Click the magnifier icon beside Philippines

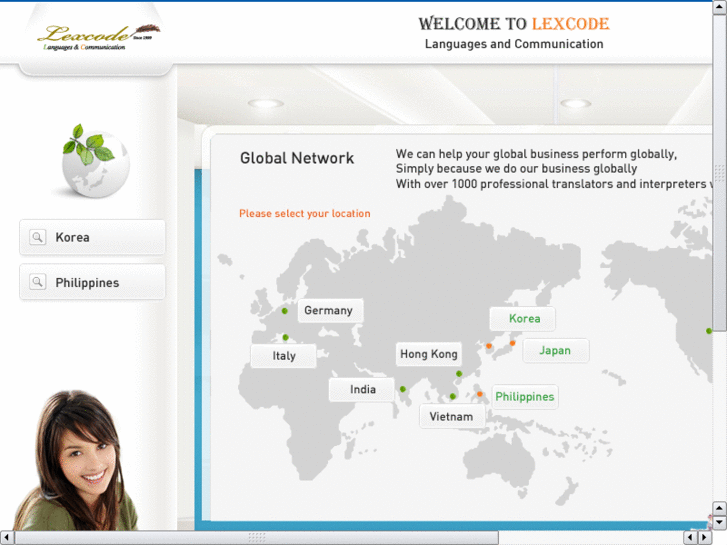38,282
